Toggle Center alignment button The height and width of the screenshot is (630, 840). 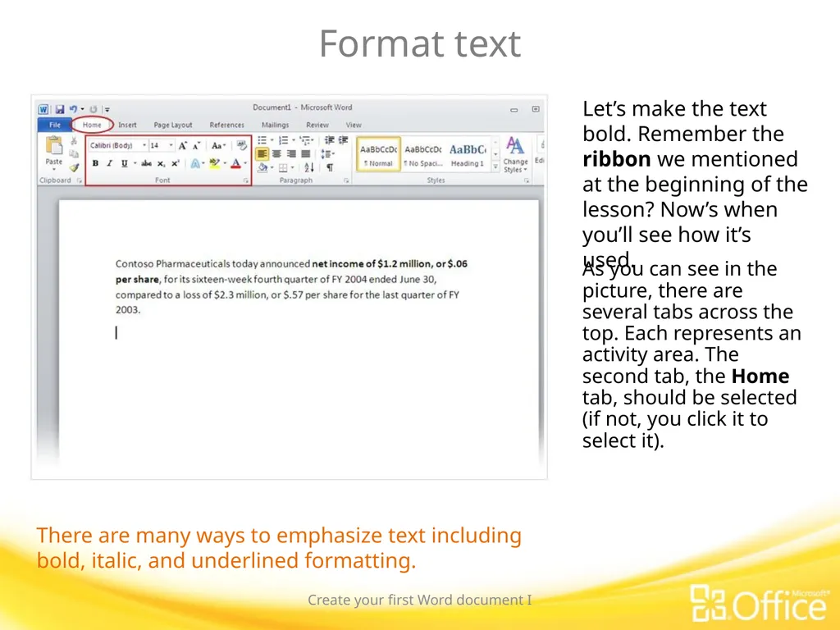276,154
